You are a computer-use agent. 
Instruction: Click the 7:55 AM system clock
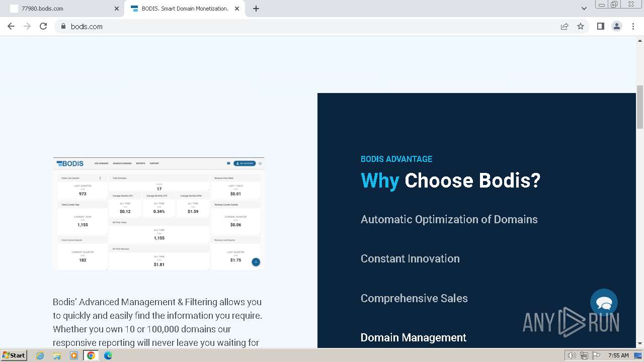(x=618, y=355)
